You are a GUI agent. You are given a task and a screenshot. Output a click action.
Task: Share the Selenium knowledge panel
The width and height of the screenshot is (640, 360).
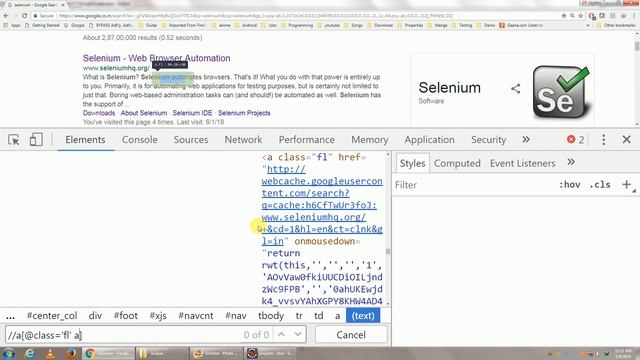click(x=516, y=89)
